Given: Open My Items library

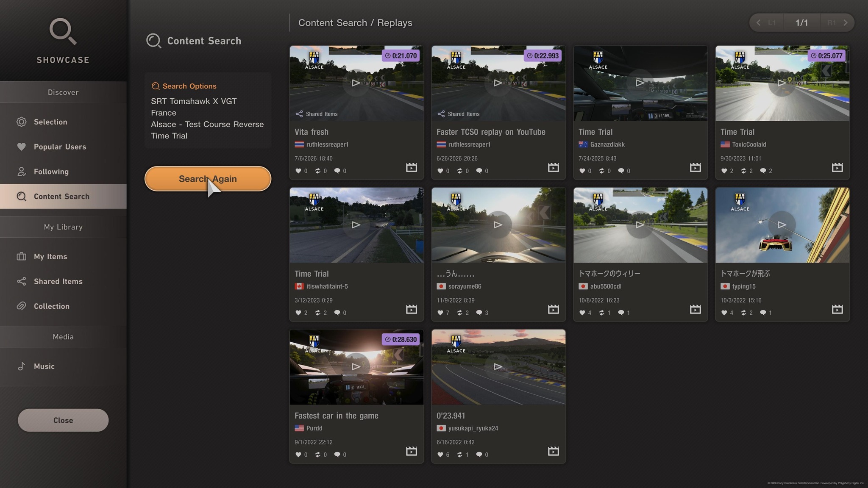Looking at the screenshot, I should 63,257.
